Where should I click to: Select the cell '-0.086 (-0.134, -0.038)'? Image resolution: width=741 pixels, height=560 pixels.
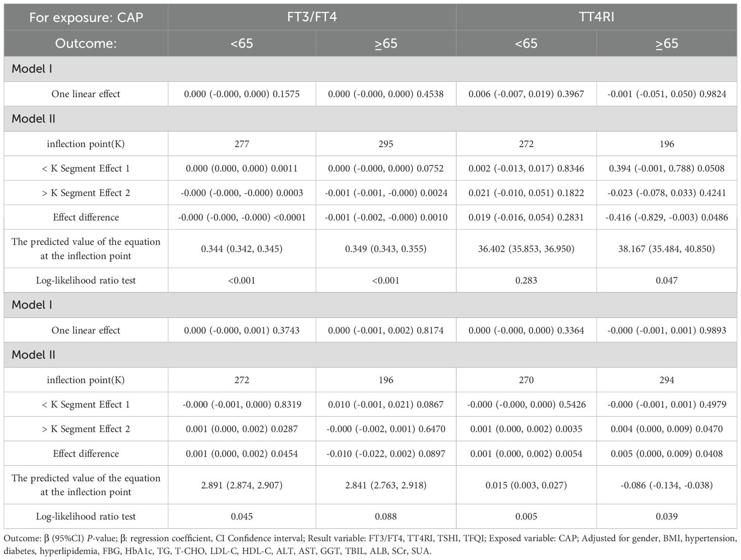click(666, 485)
